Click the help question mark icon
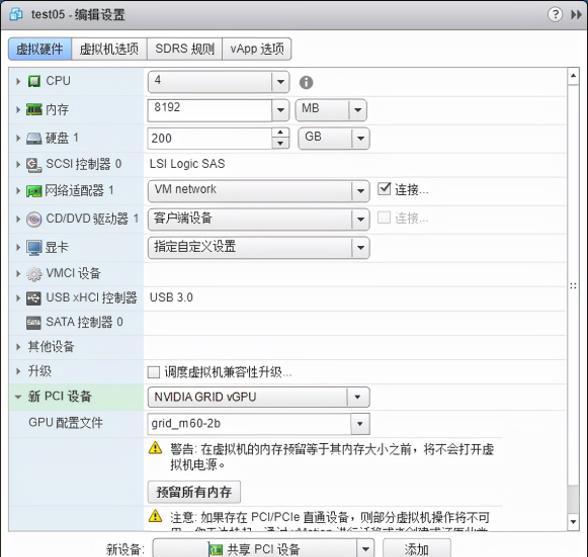Viewport: 588px width, 557px height. click(555, 15)
